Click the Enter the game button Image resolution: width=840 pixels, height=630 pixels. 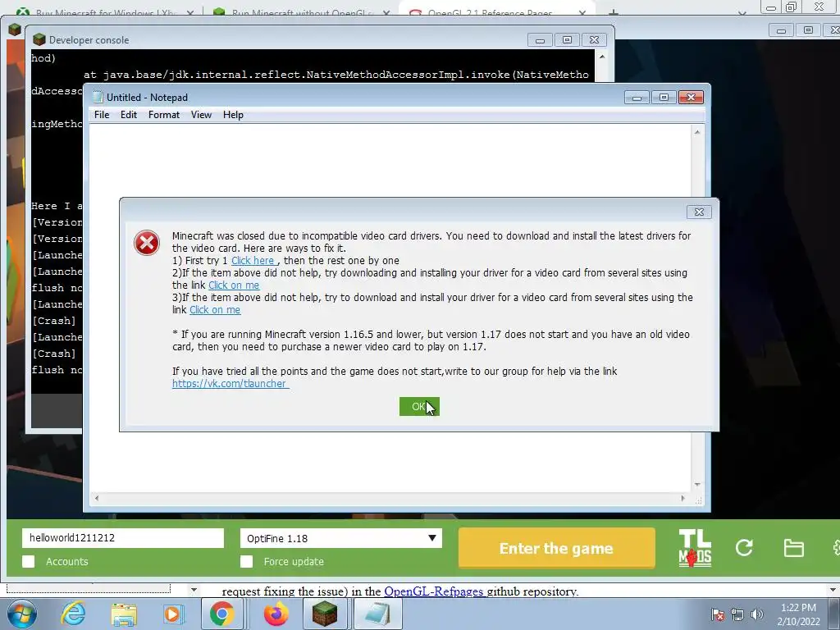[x=557, y=548]
